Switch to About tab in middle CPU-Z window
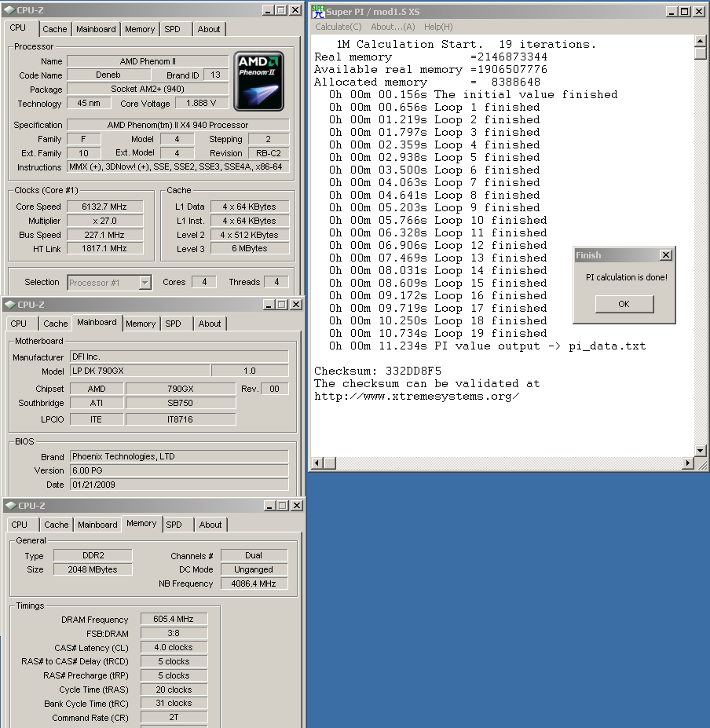 (210, 324)
